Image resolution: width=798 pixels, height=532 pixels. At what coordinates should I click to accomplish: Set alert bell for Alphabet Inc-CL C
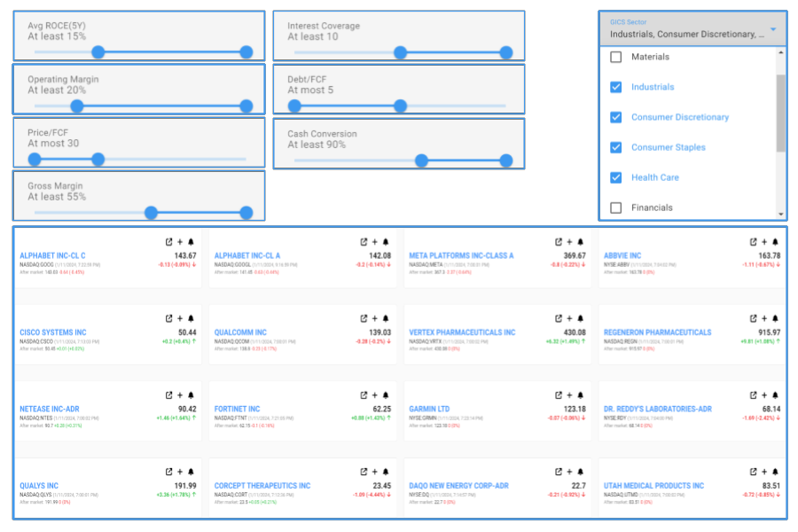191,242
